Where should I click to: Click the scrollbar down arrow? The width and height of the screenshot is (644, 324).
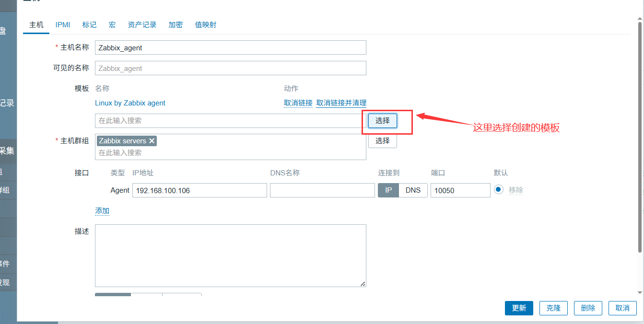tap(640, 292)
